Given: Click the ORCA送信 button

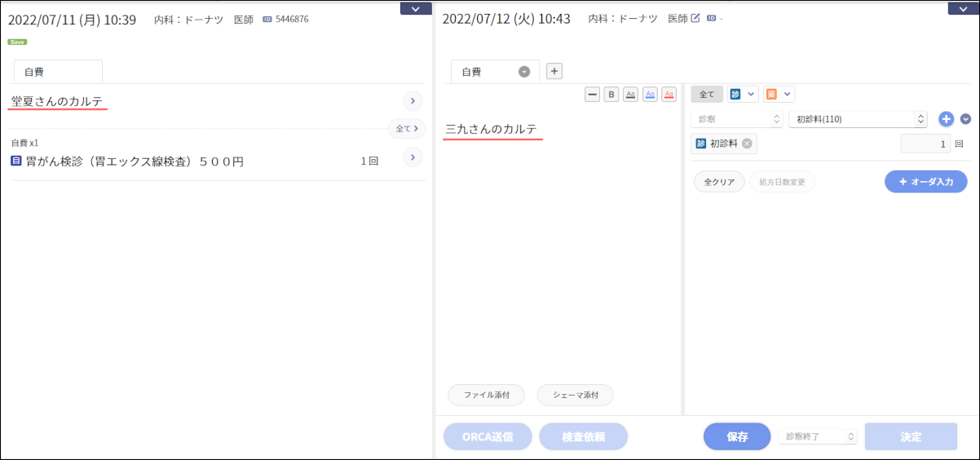Looking at the screenshot, I should [488, 436].
